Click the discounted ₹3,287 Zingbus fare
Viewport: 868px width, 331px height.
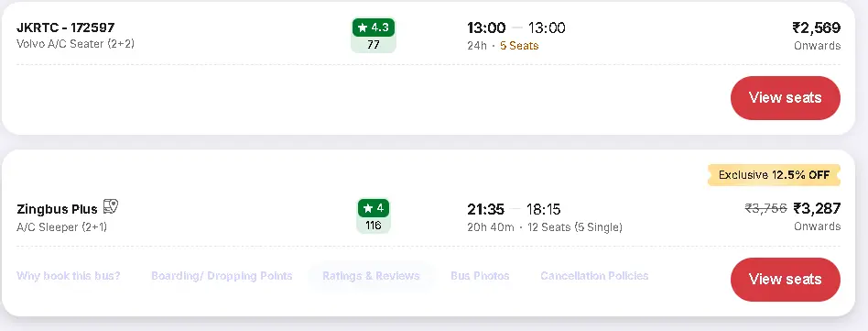point(817,208)
